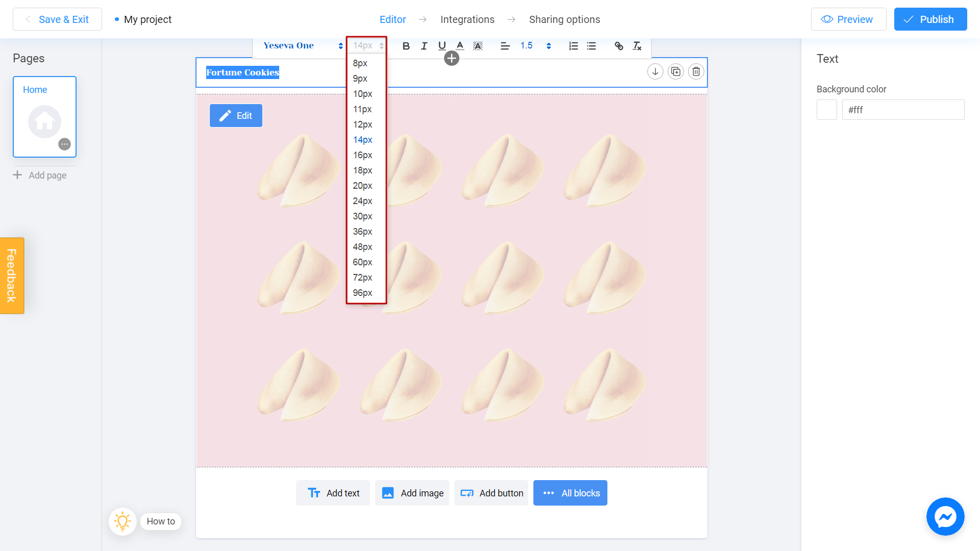Click the unordered list icon
The height and width of the screenshot is (551, 980).
pyautogui.click(x=592, y=46)
